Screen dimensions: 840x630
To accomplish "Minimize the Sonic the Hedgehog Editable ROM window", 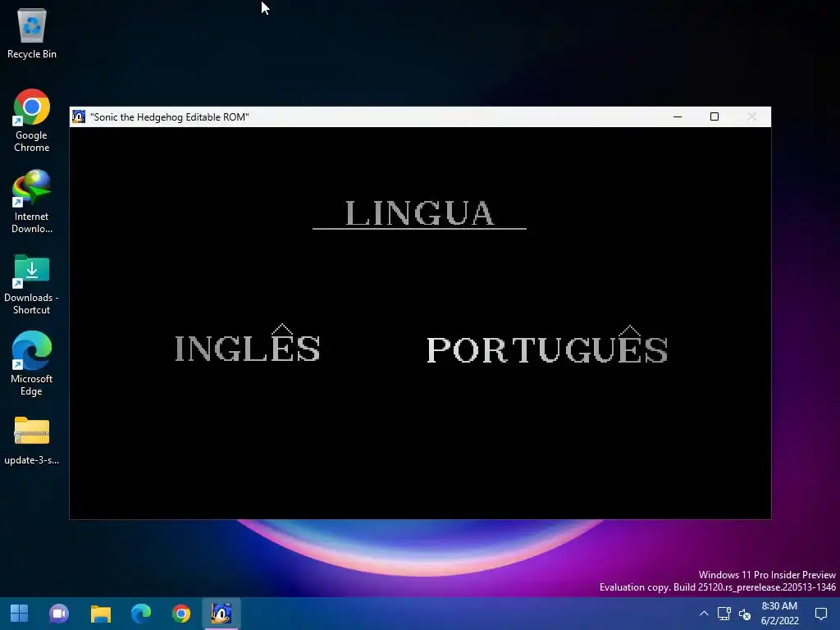I will coord(677,116).
